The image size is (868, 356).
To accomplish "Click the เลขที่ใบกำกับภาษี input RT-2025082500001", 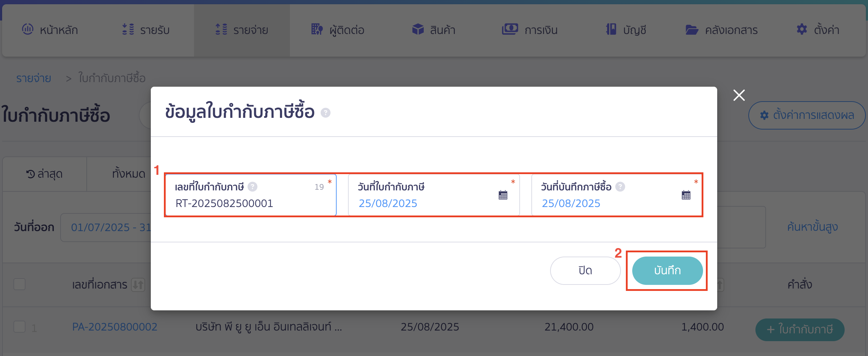I will point(251,195).
